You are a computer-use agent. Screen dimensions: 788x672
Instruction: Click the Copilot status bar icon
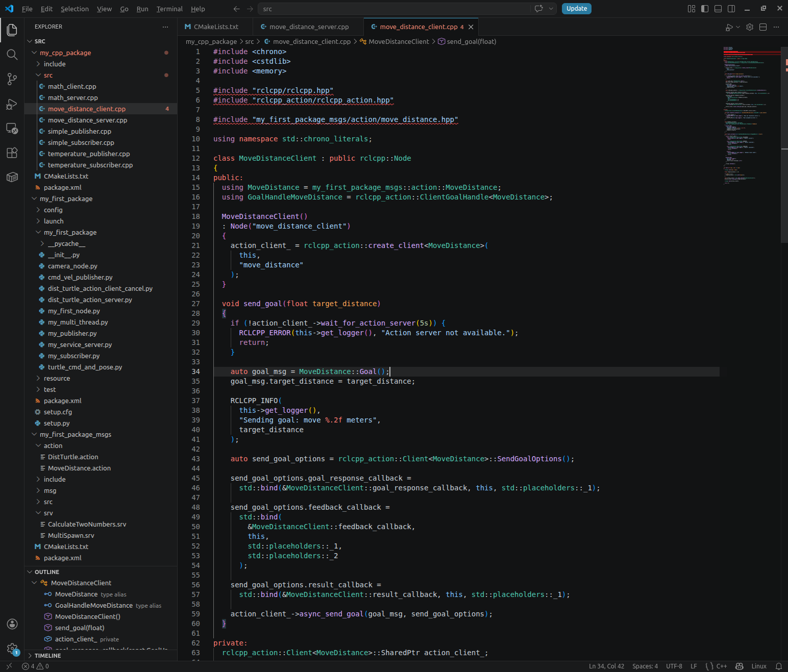coord(739,666)
